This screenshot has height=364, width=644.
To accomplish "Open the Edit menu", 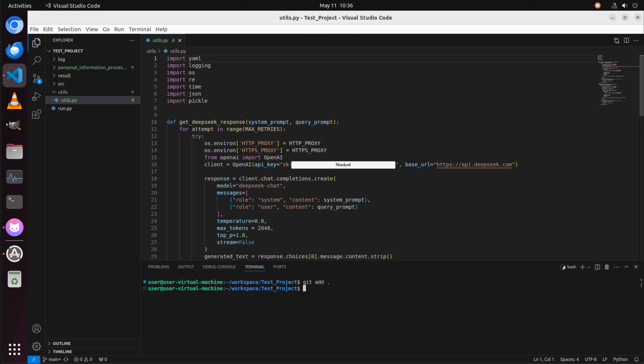I will point(48,29).
